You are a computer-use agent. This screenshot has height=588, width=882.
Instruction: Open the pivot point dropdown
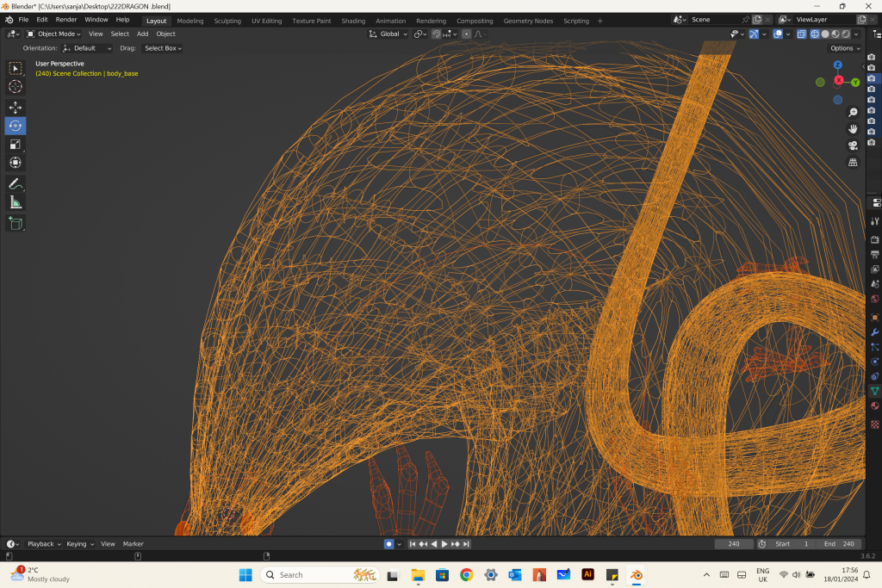[x=420, y=34]
